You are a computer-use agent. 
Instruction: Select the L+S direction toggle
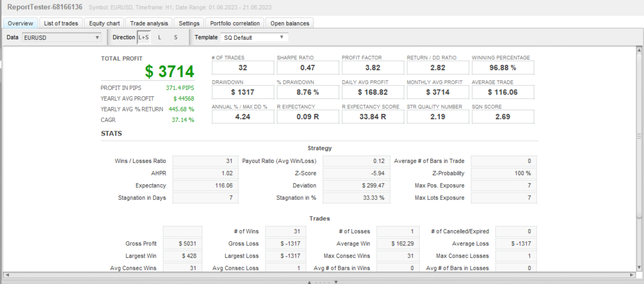[x=144, y=37]
